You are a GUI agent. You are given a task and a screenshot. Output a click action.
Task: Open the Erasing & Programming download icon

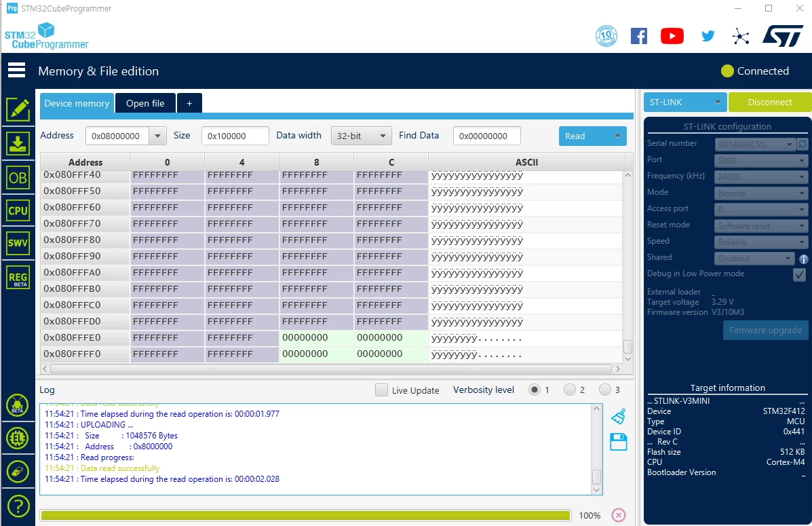click(18, 144)
